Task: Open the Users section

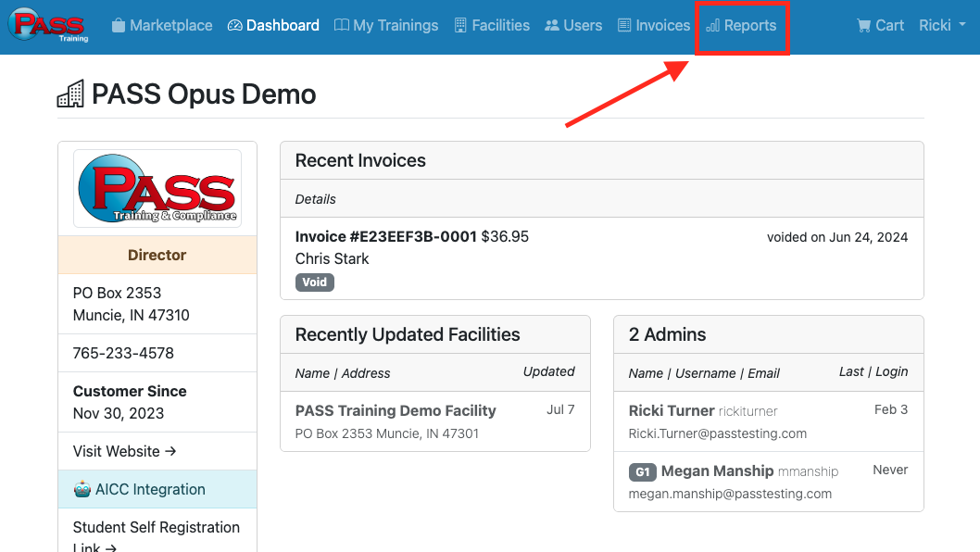Action: tap(573, 26)
